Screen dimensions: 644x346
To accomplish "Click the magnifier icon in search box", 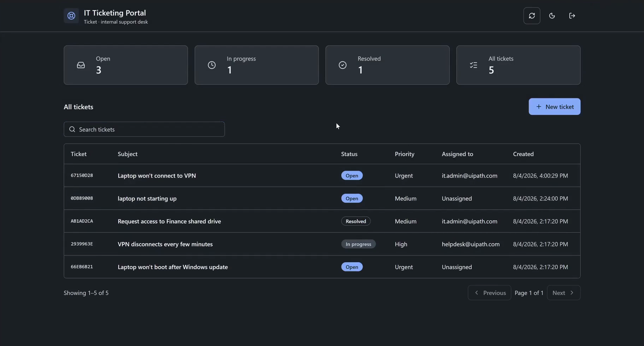I will (x=72, y=129).
